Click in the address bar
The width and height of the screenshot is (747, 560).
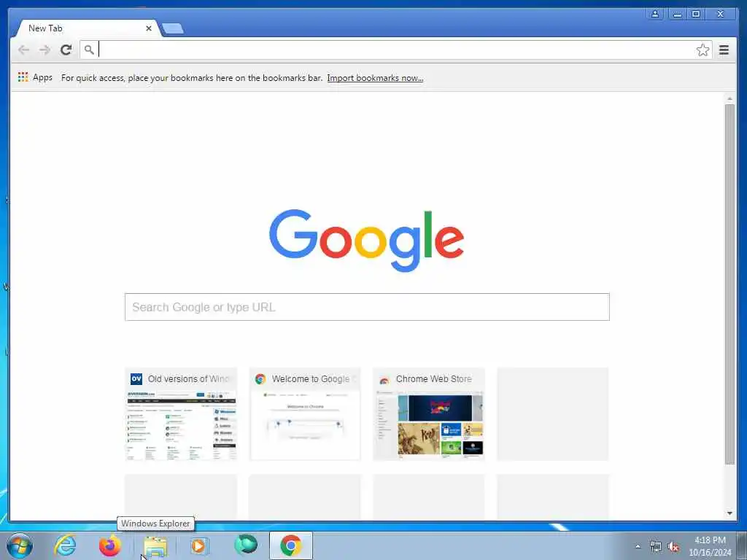point(395,50)
